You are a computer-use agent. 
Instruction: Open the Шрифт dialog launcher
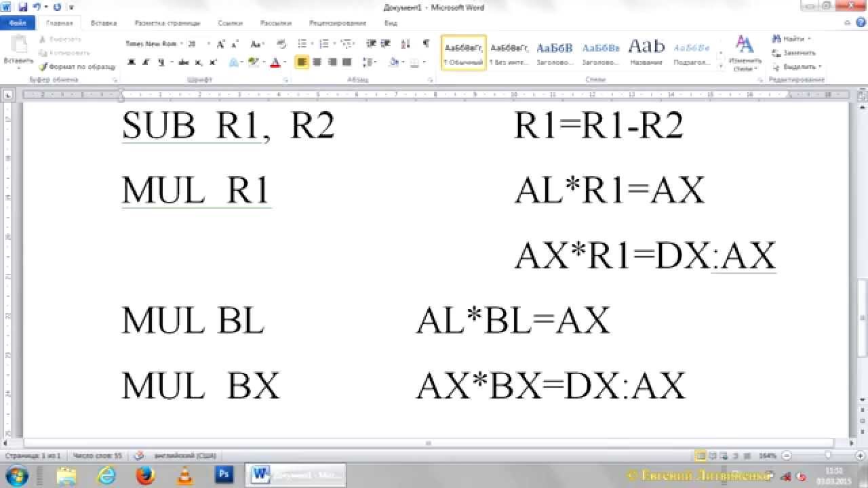286,80
